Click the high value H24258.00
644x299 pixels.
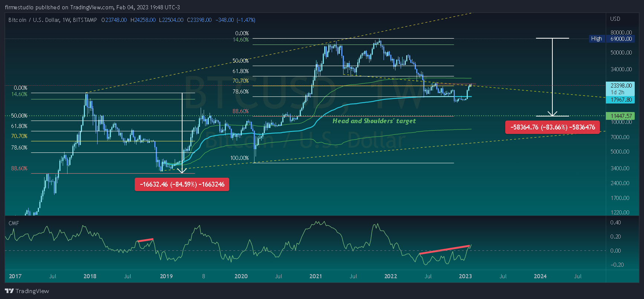point(143,20)
